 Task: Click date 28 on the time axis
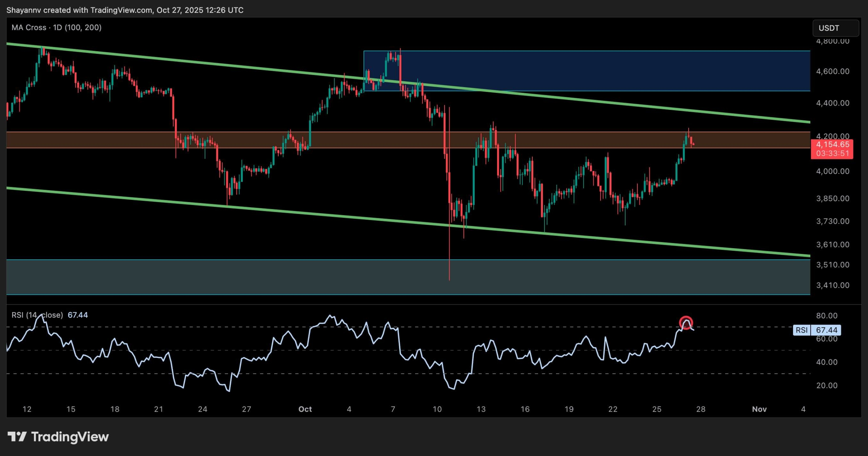tap(701, 409)
